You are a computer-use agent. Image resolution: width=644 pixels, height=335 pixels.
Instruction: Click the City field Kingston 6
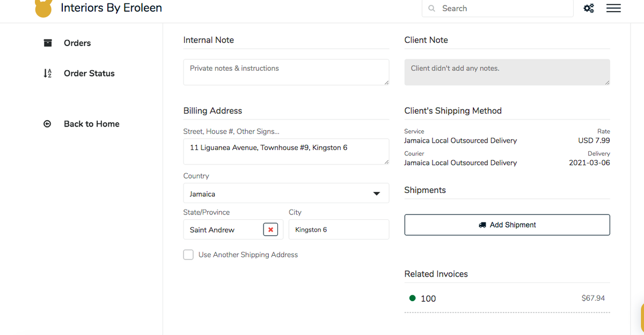click(x=338, y=229)
